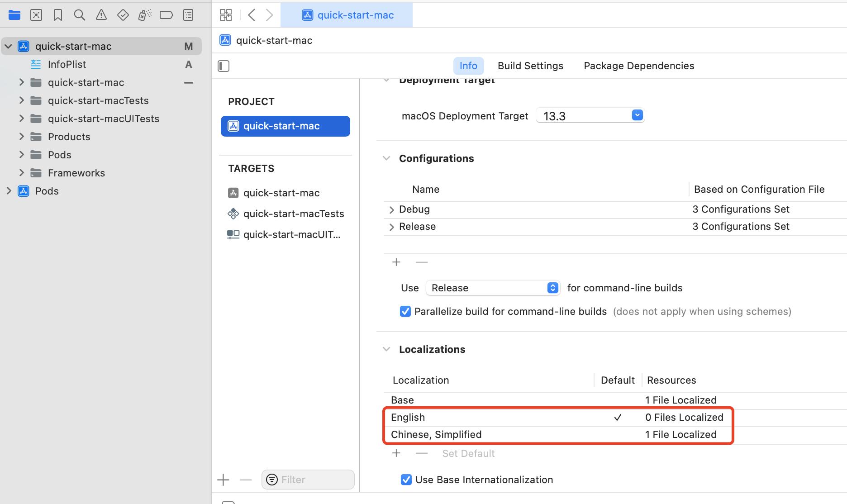Click the Resources column header
The width and height of the screenshot is (847, 504).
coord(671,380)
